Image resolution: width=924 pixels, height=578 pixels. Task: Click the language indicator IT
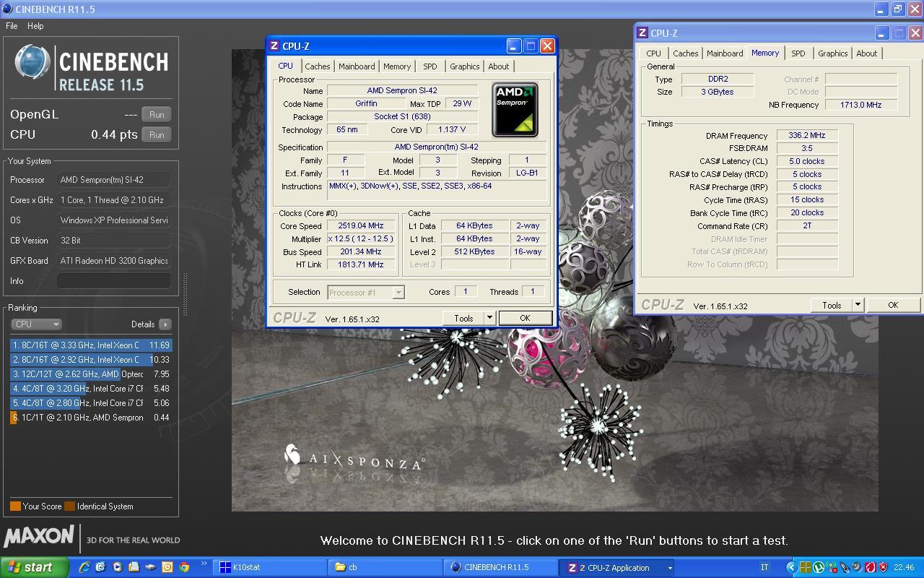click(x=764, y=567)
